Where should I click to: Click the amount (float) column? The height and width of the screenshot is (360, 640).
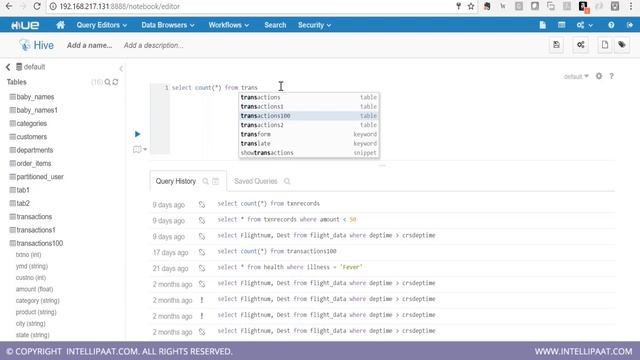(34, 289)
